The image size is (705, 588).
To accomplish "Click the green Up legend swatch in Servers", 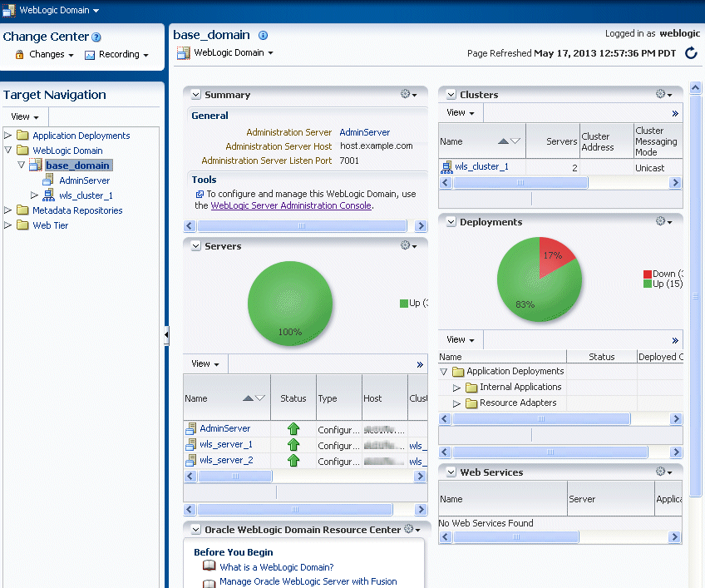I will coord(404,304).
